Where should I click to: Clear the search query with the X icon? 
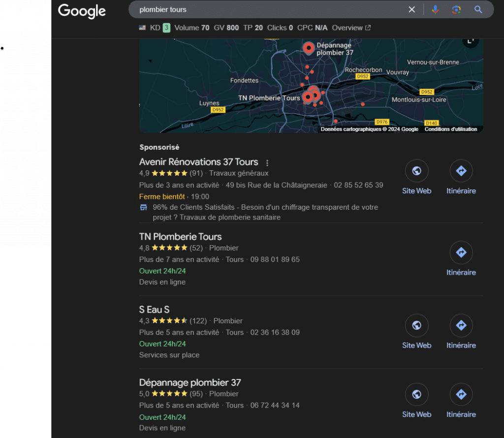[411, 9]
